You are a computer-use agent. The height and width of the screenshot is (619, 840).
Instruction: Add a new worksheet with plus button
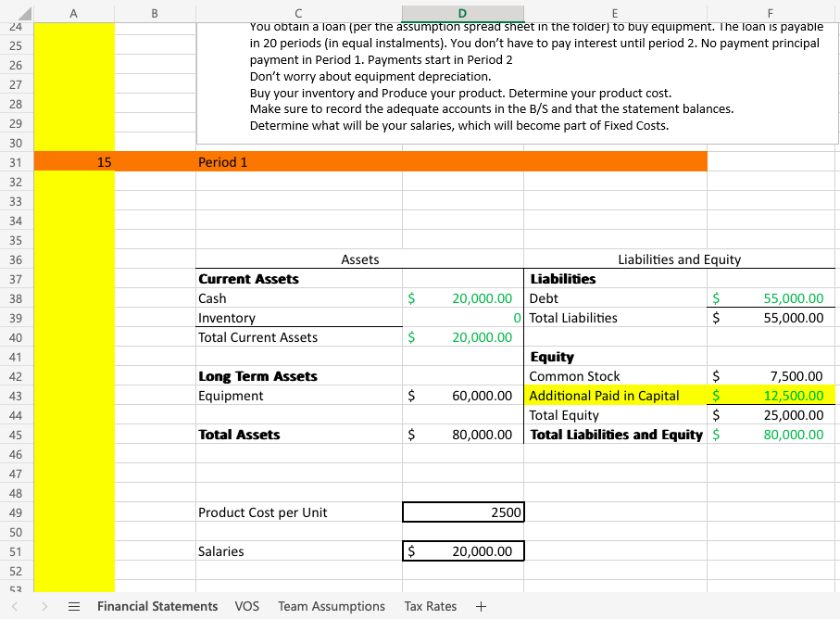pos(481,606)
